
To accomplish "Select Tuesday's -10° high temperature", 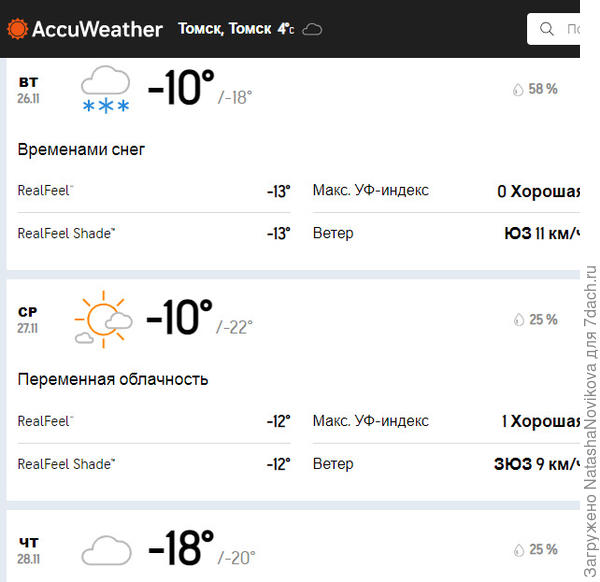I will click(181, 89).
